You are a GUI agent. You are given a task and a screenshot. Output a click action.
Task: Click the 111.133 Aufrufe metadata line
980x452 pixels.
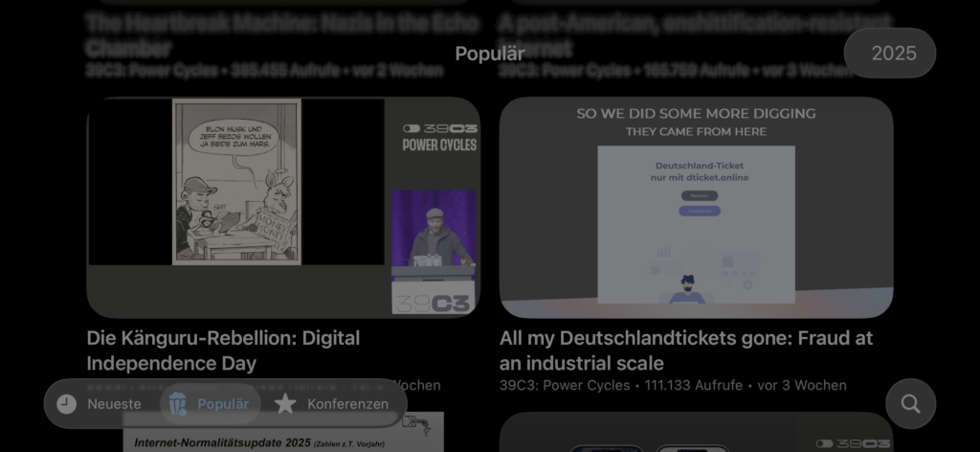pyautogui.click(x=673, y=385)
